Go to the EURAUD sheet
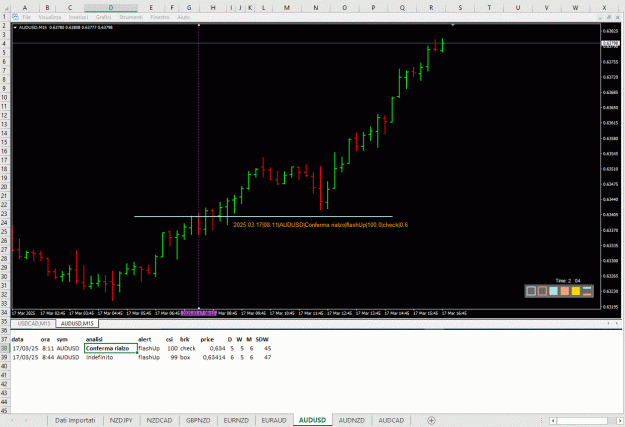Image resolution: width=625 pixels, height=427 pixels. [274, 420]
